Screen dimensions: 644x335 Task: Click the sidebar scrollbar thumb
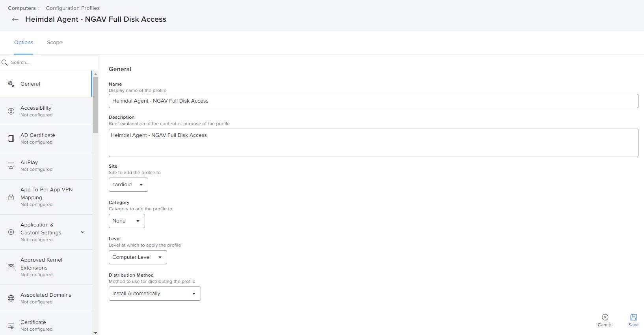click(x=95, y=105)
